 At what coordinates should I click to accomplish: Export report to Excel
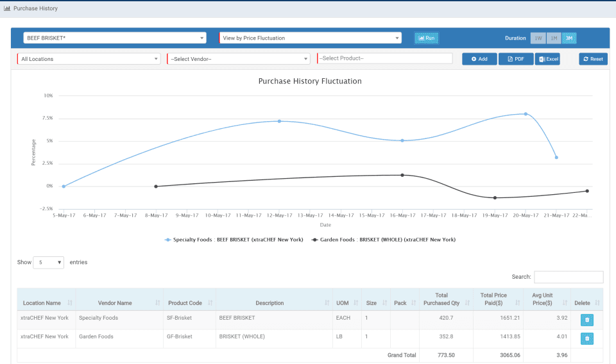point(547,59)
